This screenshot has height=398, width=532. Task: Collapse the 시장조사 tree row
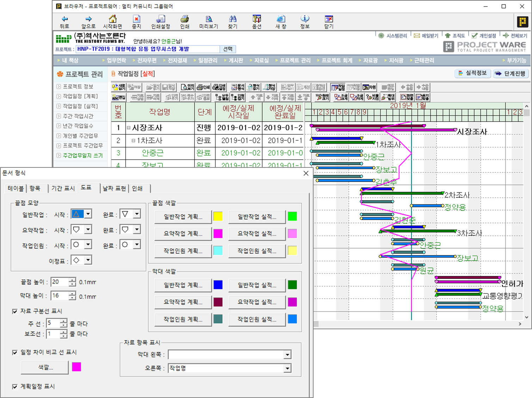129,128
